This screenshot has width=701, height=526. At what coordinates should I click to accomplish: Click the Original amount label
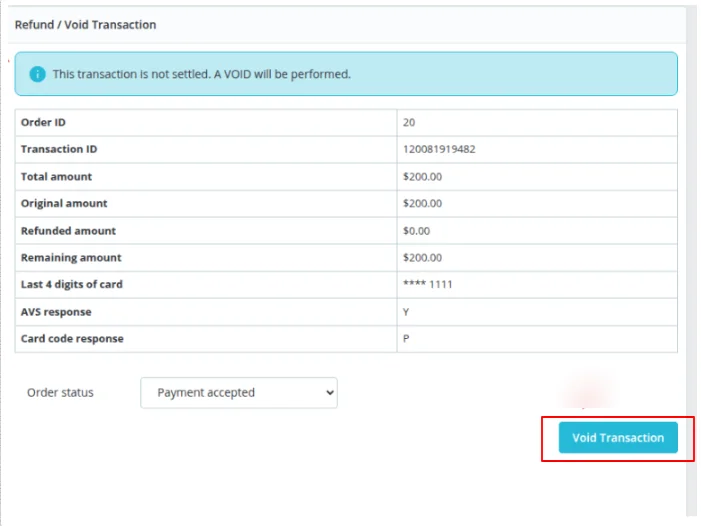(64, 203)
